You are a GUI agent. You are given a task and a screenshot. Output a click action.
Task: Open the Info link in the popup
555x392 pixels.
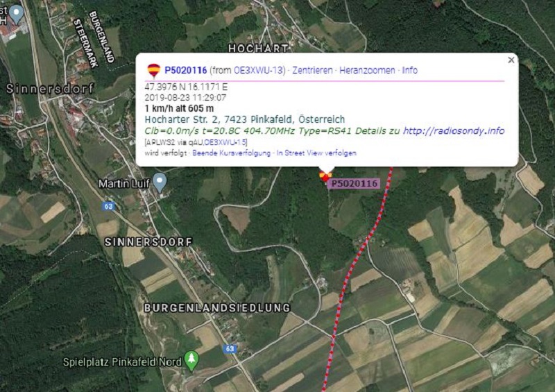[409, 70]
